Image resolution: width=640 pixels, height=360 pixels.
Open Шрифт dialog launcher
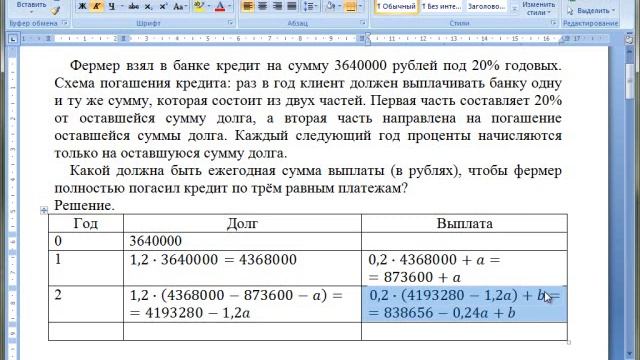pyautogui.click(x=231, y=23)
